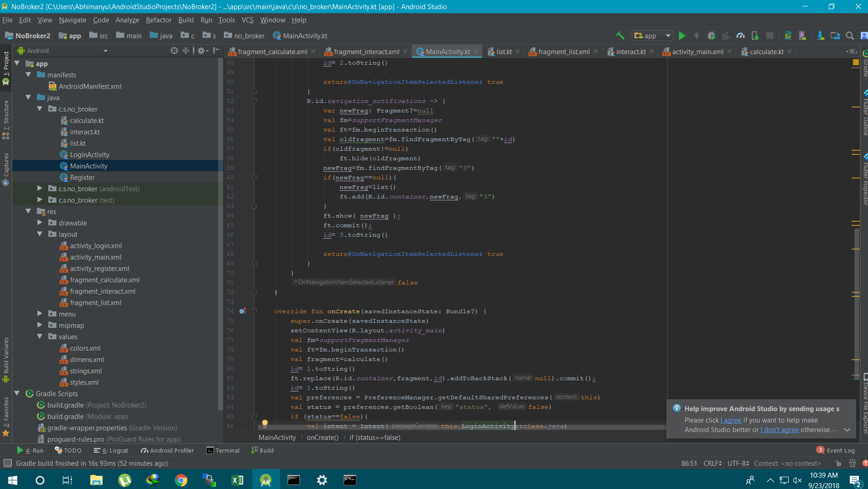This screenshot has height=489, width=868.
Task: Open the Android Profiler gauge icon in the toolbar
Action: click(741, 36)
